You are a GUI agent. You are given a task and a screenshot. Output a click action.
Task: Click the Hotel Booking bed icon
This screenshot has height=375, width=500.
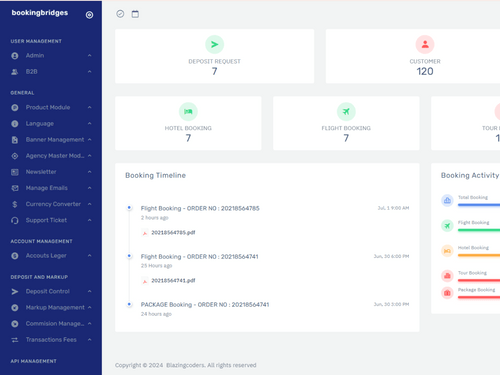(188, 111)
